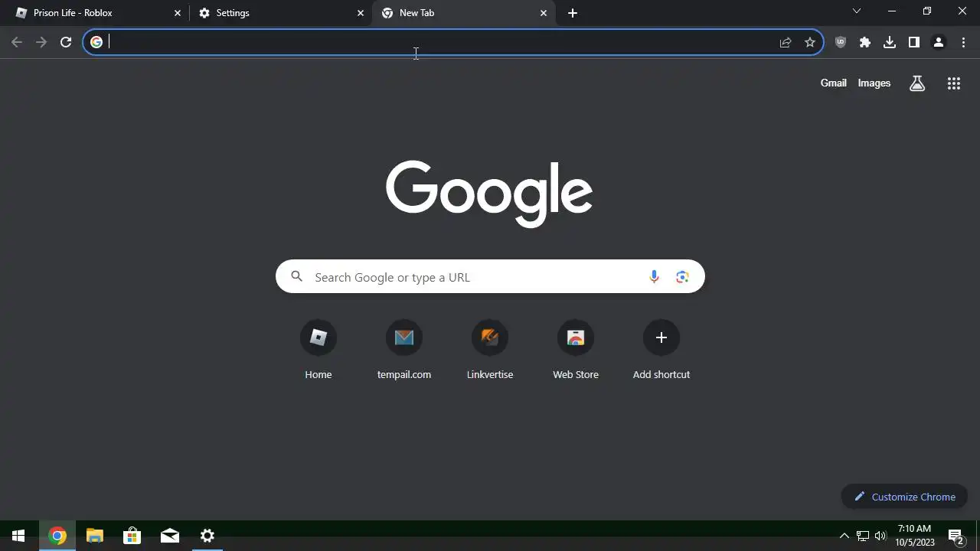The width and height of the screenshot is (980, 551).
Task: Open the Google apps grid
Action: pos(954,83)
